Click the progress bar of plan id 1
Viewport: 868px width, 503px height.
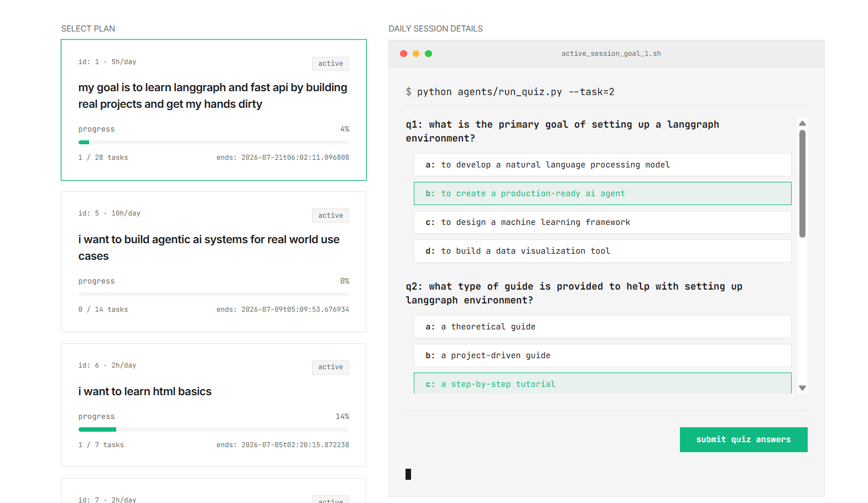[x=214, y=143]
